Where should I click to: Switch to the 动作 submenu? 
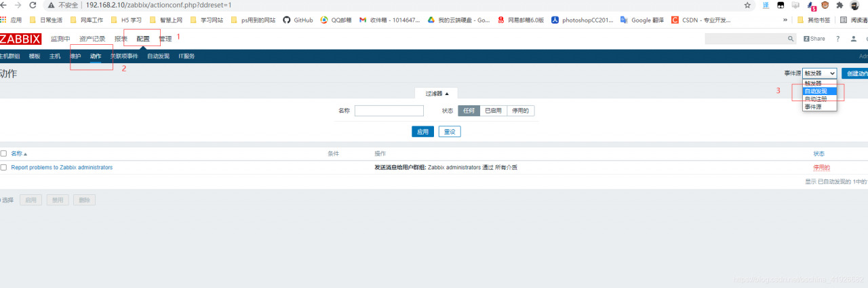96,56
